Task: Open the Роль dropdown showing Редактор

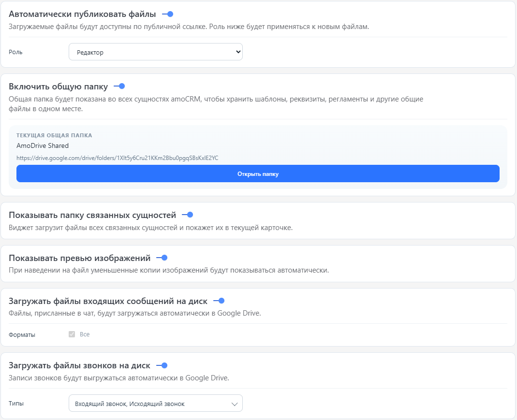Action: (155, 51)
